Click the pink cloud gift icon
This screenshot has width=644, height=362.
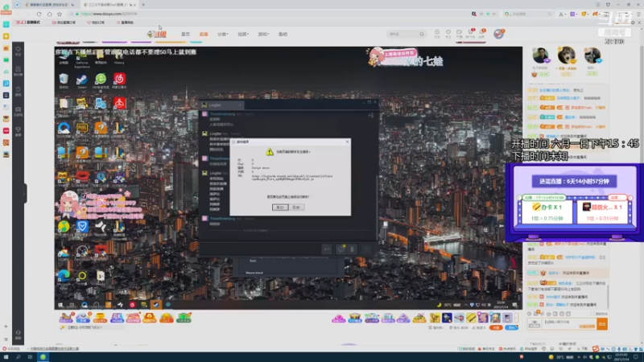pos(338,318)
